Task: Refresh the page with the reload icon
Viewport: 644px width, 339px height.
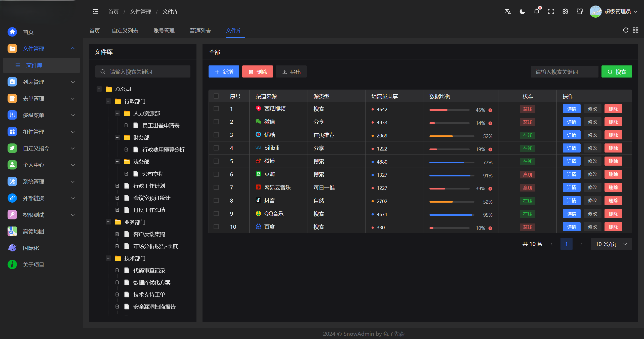Action: tap(625, 30)
